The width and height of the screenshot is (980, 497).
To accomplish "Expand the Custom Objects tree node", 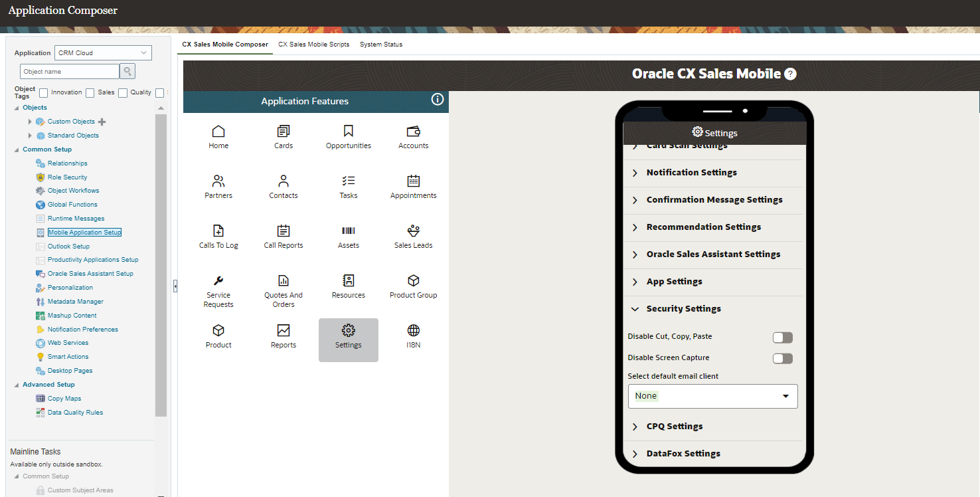I will 30,122.
